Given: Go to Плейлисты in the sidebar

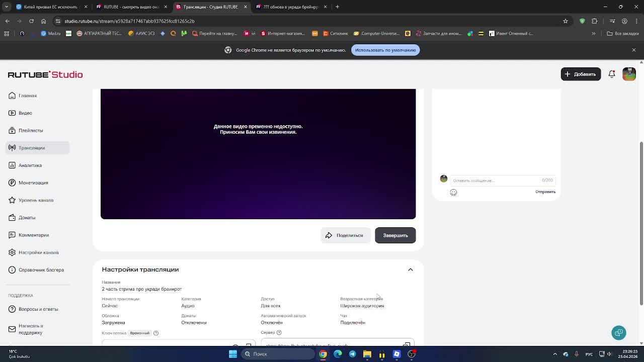Looking at the screenshot, I should (31, 131).
